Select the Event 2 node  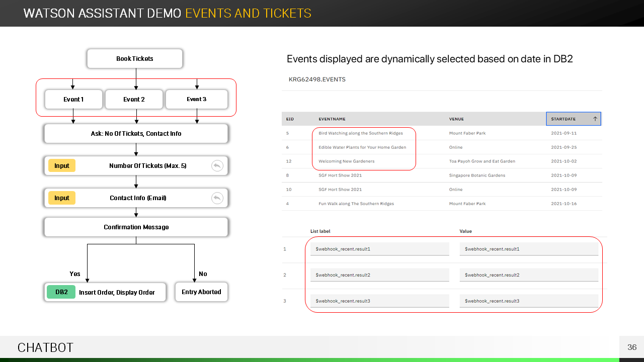point(134,100)
